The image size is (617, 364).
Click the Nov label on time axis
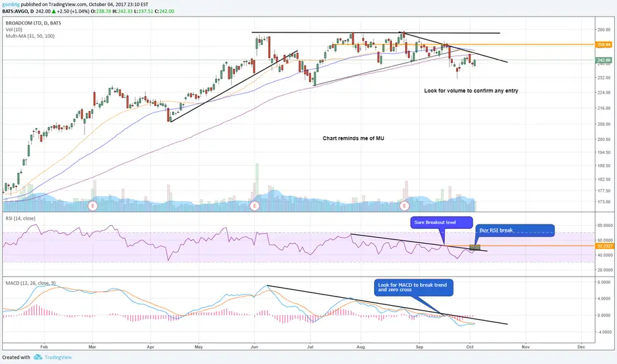point(526,347)
